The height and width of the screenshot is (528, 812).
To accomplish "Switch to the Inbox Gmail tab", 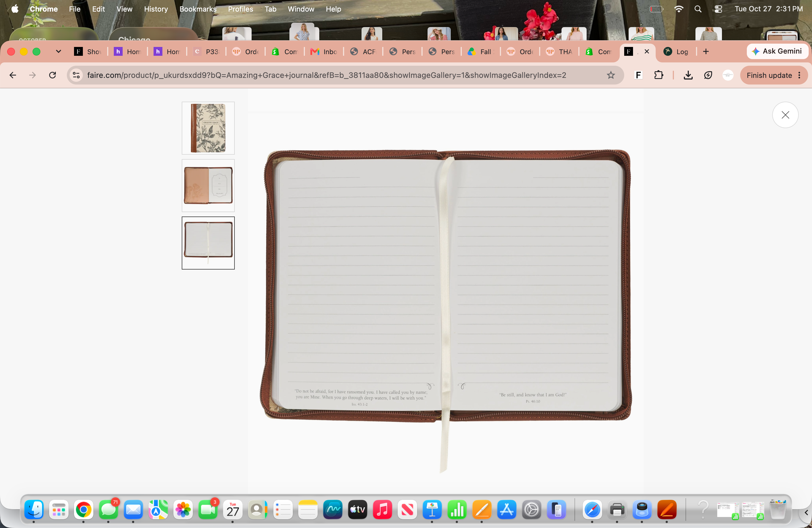I will (324, 52).
